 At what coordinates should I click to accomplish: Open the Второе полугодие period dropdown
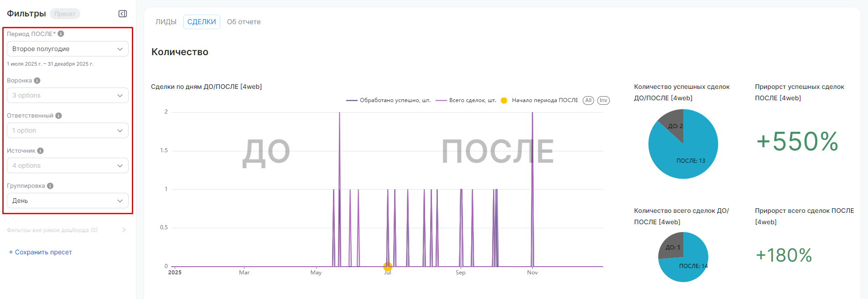tap(68, 49)
